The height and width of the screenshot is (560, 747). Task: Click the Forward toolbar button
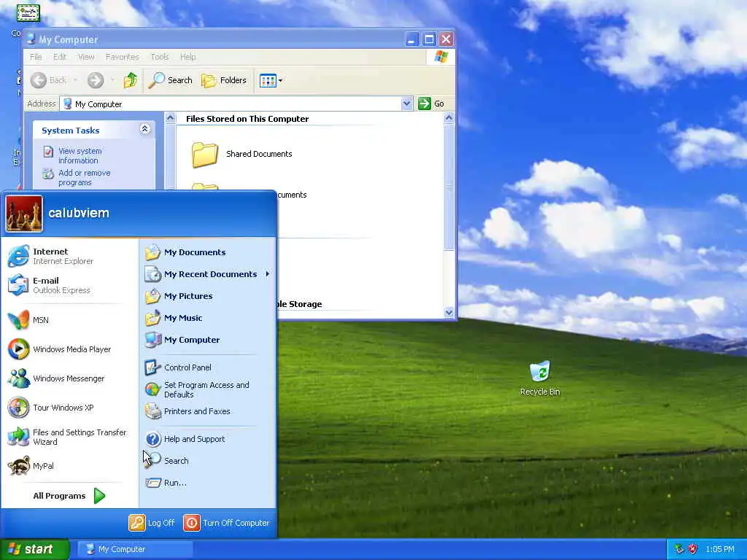pyautogui.click(x=96, y=80)
